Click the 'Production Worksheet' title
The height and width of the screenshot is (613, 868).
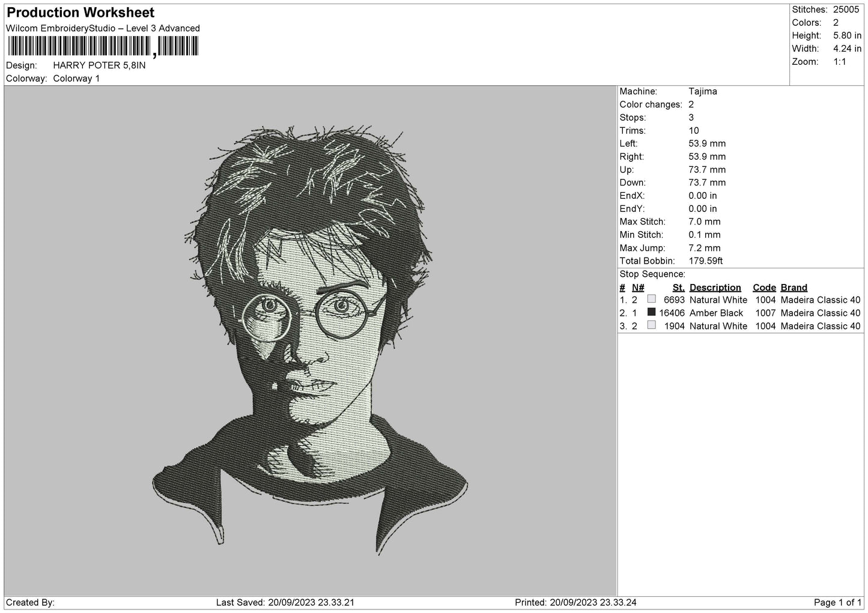(80, 13)
